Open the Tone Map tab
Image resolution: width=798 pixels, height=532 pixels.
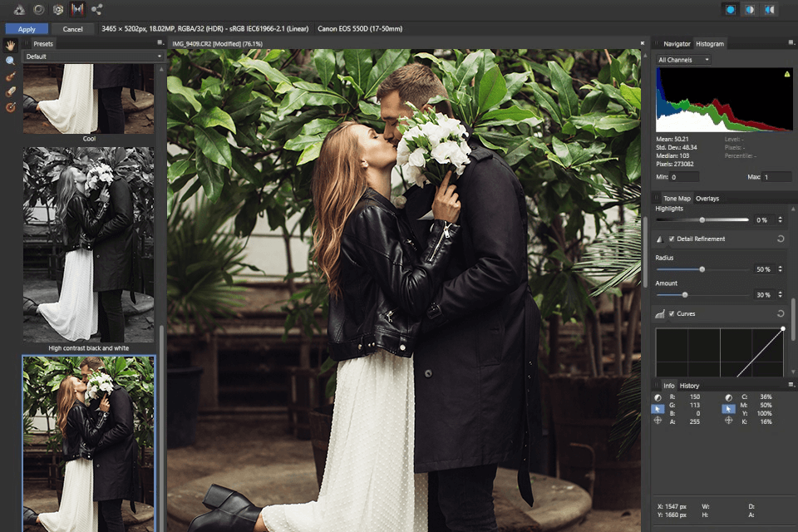click(677, 199)
